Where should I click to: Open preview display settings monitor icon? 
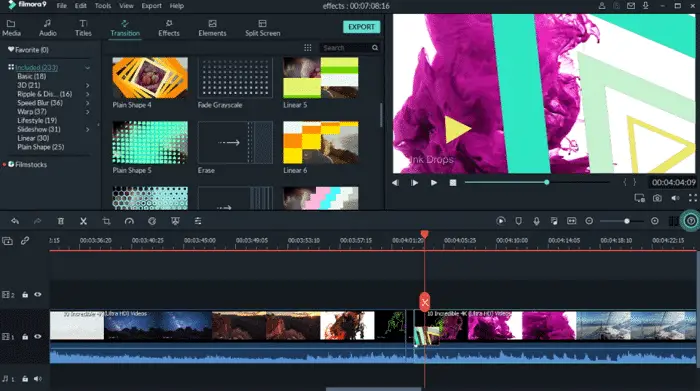pyautogui.click(x=639, y=198)
